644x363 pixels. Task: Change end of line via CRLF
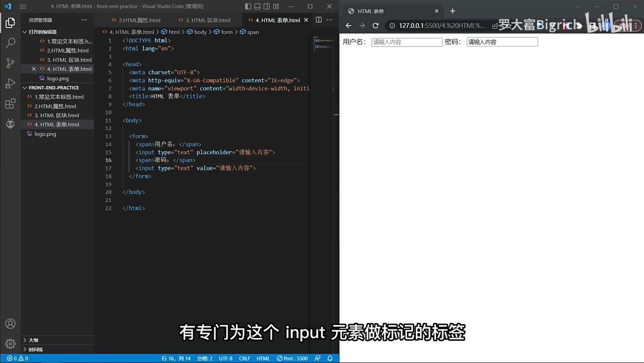(x=244, y=359)
